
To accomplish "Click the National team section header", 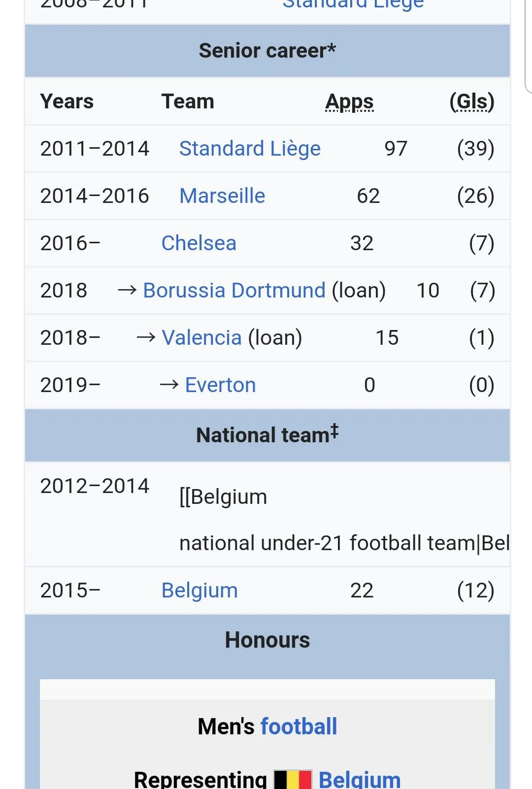I will click(x=267, y=435).
